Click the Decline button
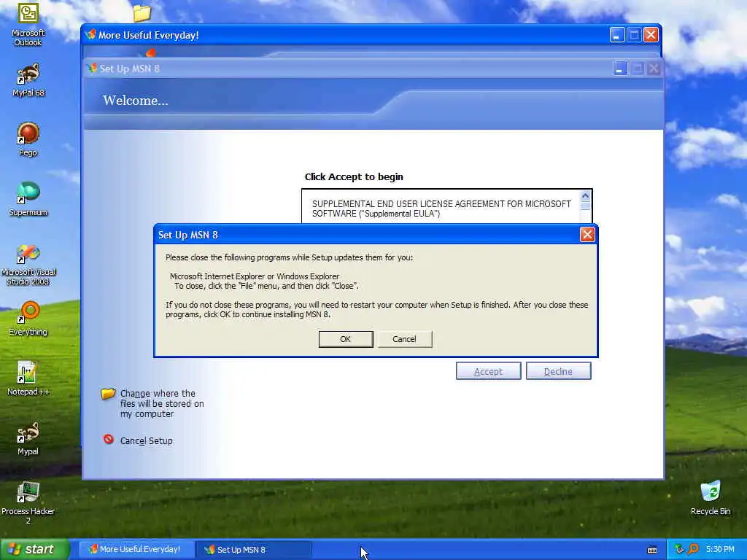The width and height of the screenshot is (747, 560). pos(558,371)
